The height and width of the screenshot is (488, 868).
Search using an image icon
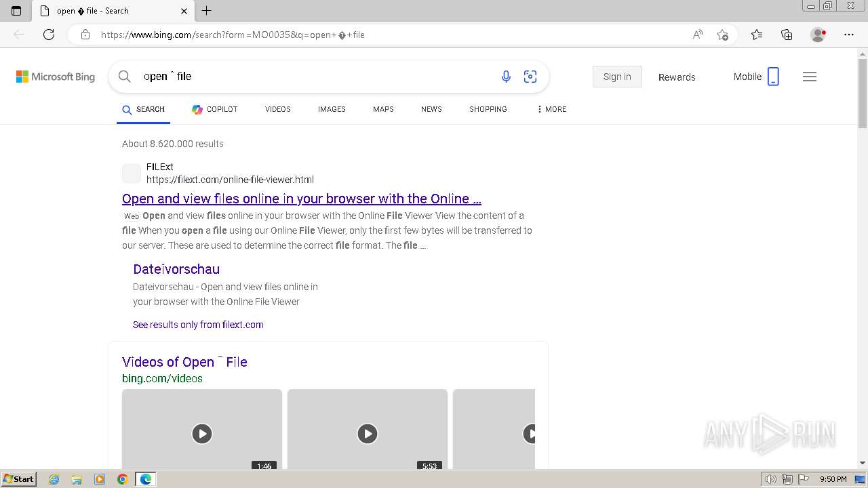(530, 77)
